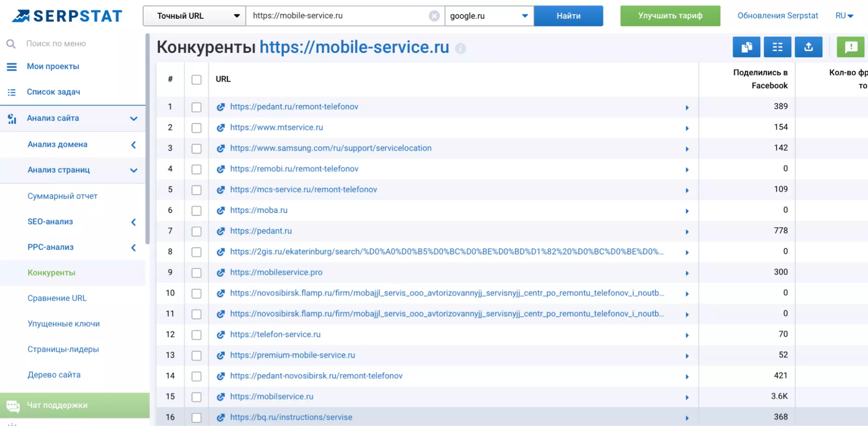The height and width of the screenshot is (426, 868).
Task: Click the Serpstat logo
Action: pos(67,16)
